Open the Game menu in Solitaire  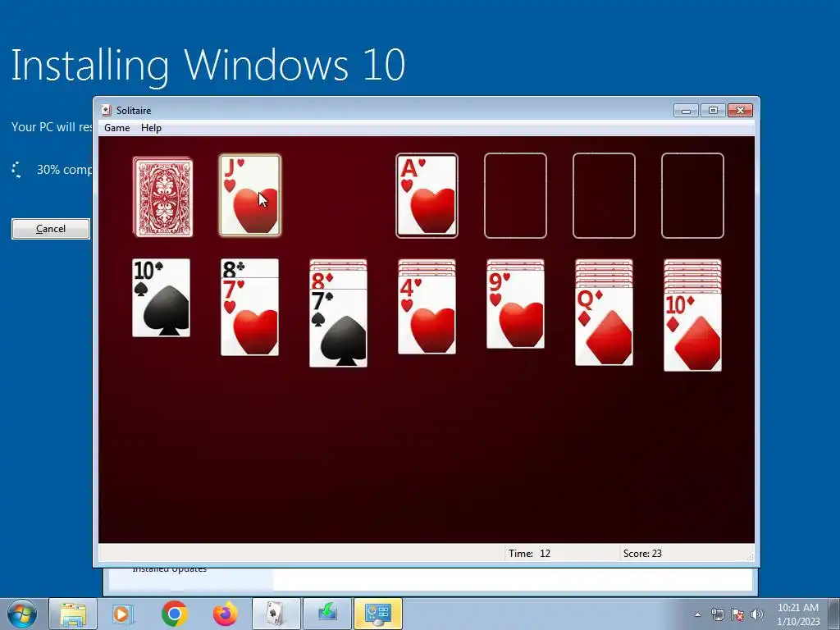point(116,127)
